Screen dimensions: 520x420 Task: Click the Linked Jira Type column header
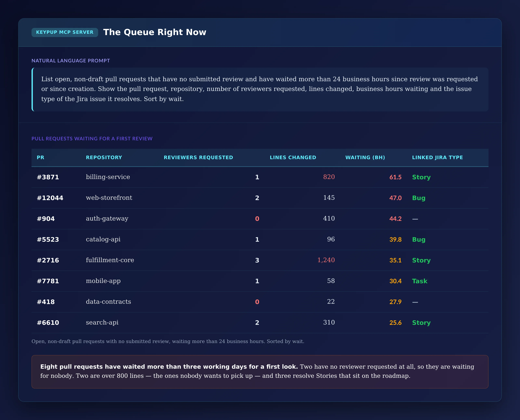pyautogui.click(x=437, y=158)
